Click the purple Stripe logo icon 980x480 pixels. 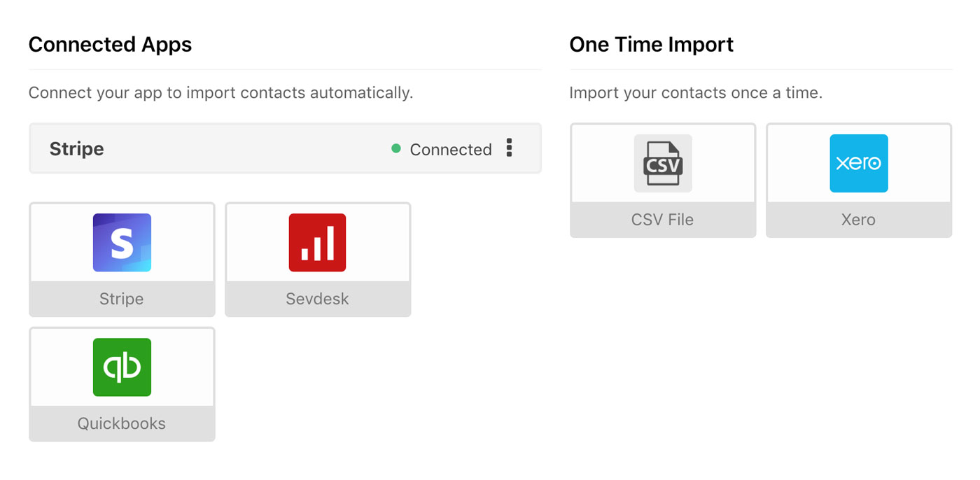click(122, 242)
